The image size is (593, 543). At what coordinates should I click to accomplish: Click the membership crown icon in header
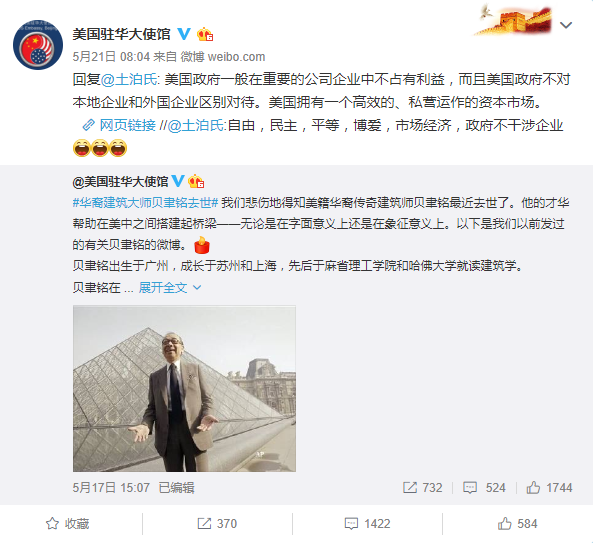click(205, 34)
